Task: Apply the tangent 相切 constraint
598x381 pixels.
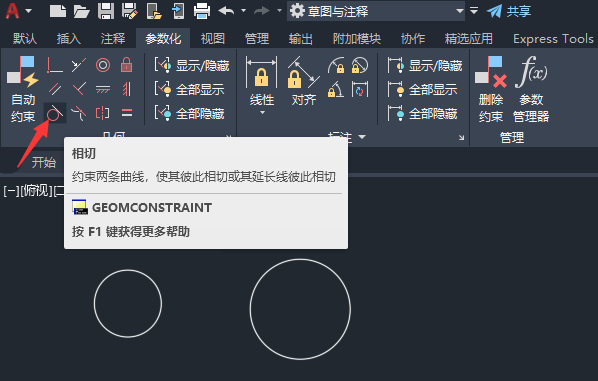Action: click(55, 113)
